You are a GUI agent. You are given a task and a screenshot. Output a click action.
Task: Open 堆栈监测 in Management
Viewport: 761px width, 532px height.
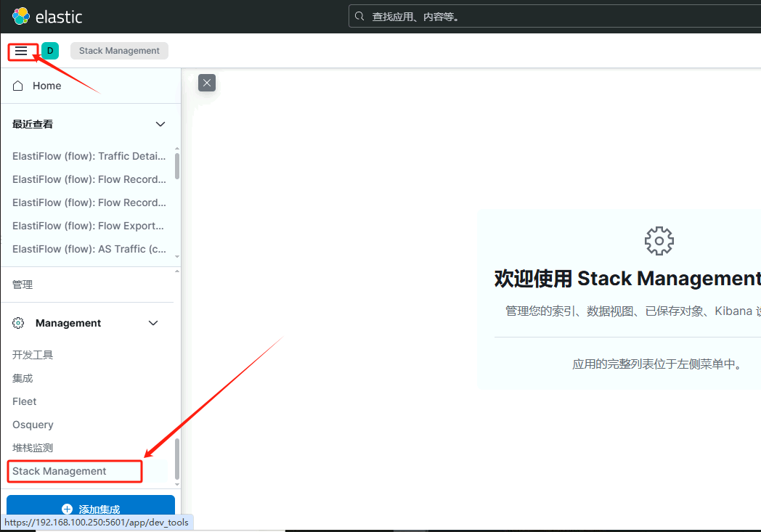click(x=33, y=448)
